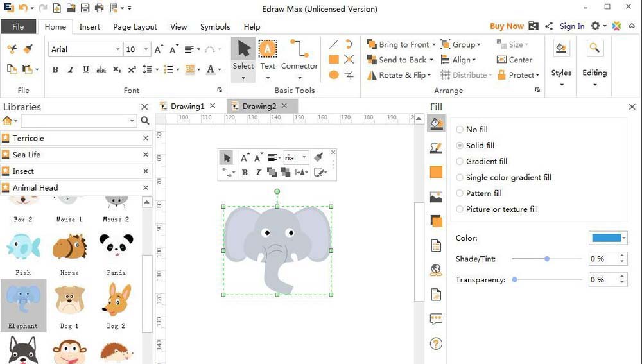Click the Share icon near Sign In
Screen dimensions: 642x364
coord(549,26)
